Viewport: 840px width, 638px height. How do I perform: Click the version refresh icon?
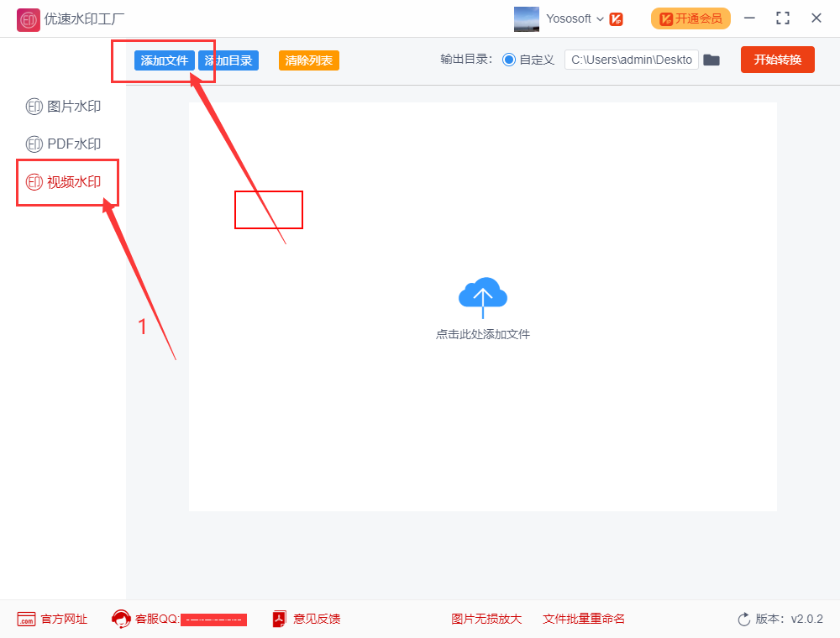point(743,619)
